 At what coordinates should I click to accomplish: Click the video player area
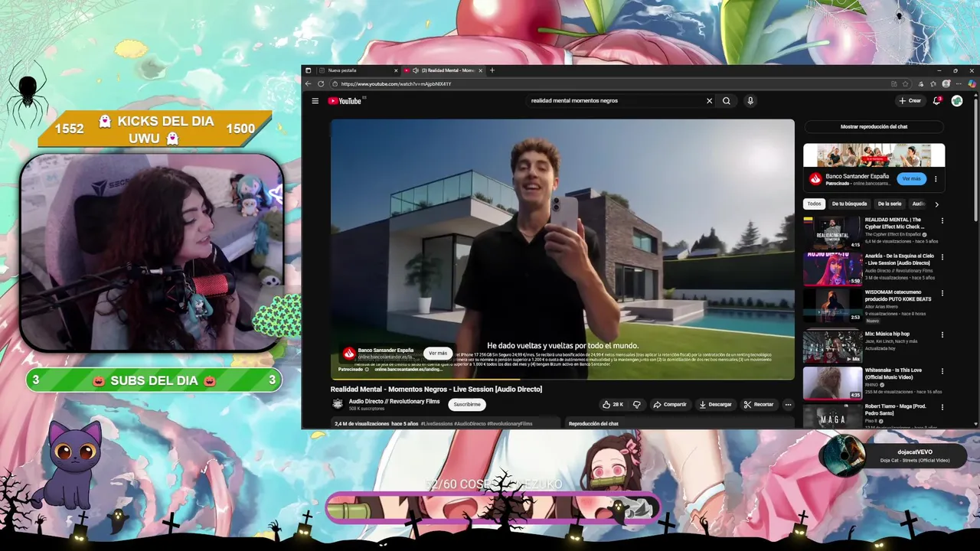coord(563,249)
